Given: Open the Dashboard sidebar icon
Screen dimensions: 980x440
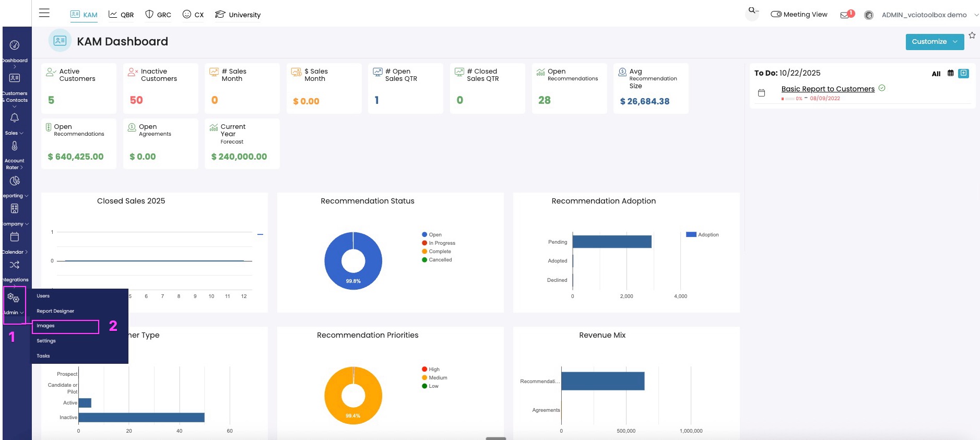Looking at the screenshot, I should click(x=15, y=45).
